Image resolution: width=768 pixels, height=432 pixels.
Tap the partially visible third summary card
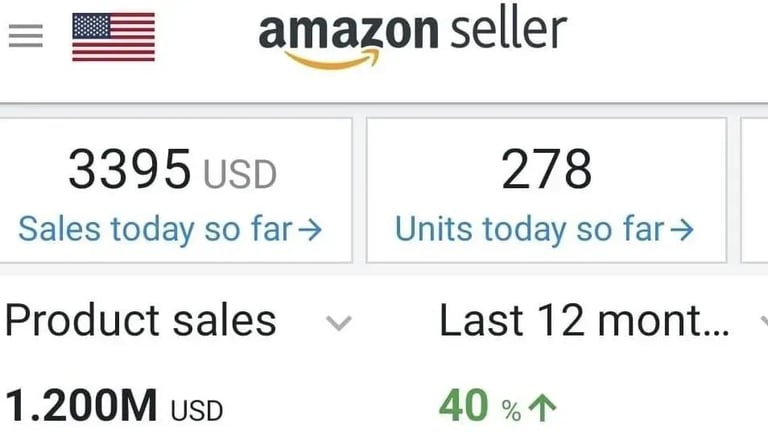[x=755, y=190]
